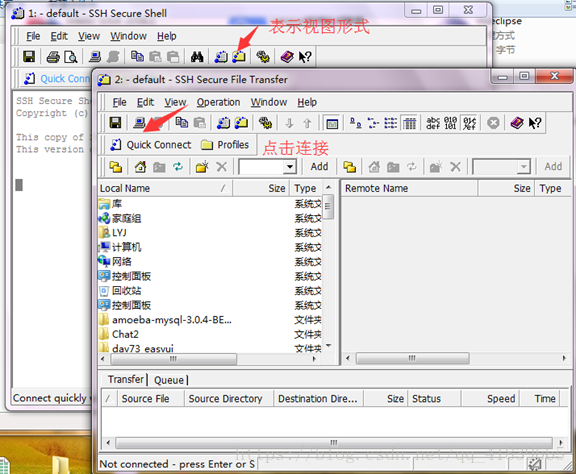Click the Cancel transfer stop icon
576x474 pixels.
(493, 123)
